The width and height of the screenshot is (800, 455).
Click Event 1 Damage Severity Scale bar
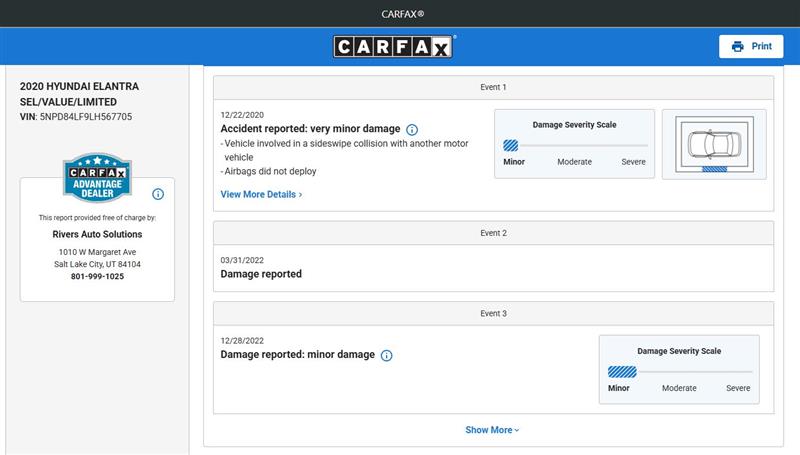[574, 145]
